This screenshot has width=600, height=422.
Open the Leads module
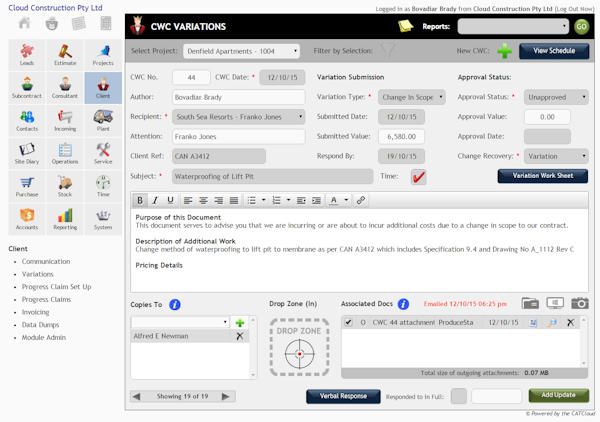pos(27,55)
